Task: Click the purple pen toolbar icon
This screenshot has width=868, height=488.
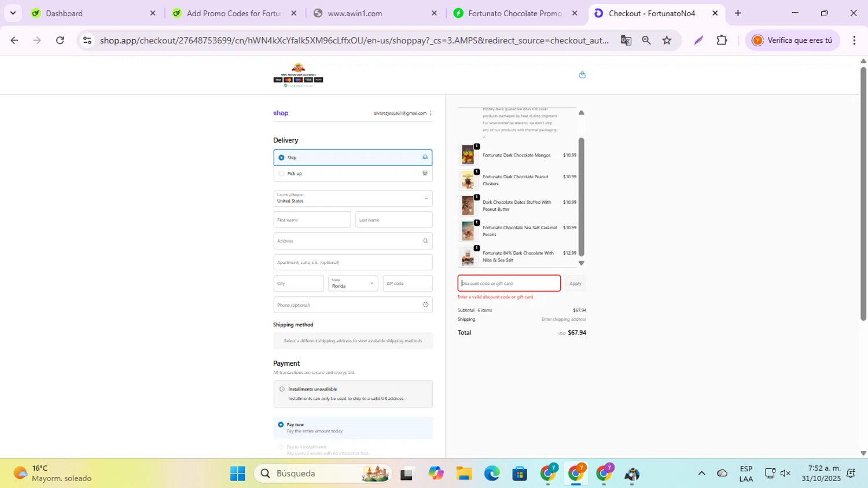Action: click(698, 40)
